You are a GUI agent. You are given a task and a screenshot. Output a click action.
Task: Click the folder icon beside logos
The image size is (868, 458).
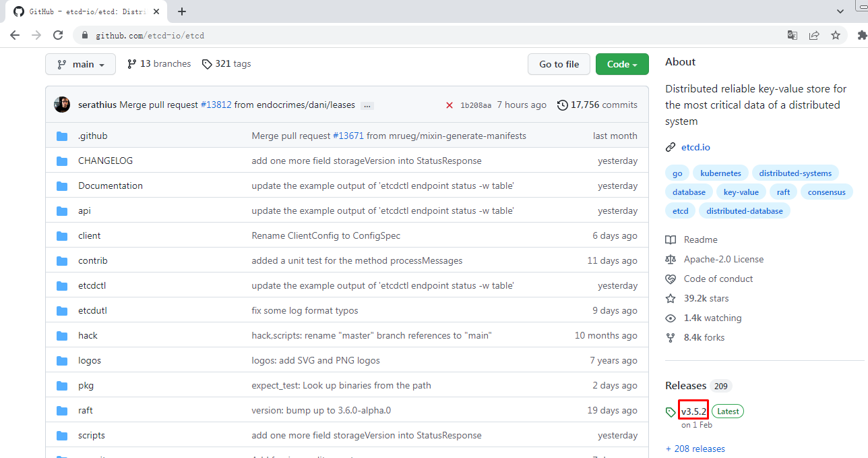click(x=63, y=361)
